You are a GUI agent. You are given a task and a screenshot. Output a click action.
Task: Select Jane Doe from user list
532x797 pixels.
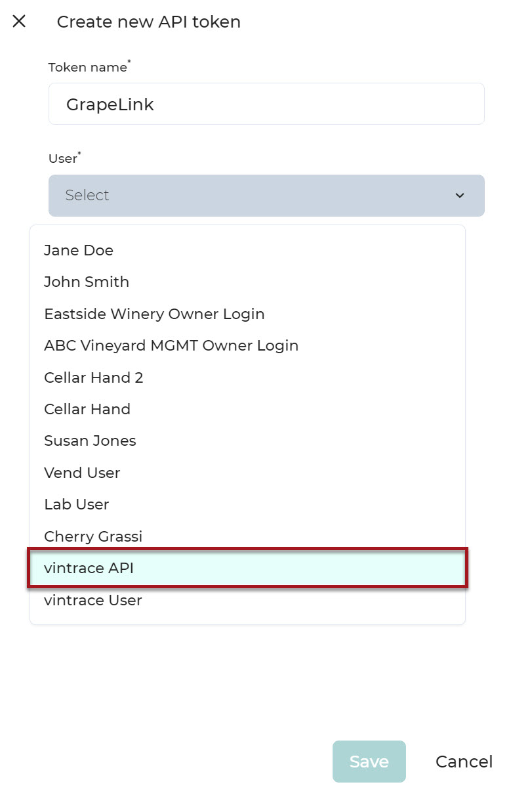[x=247, y=250]
